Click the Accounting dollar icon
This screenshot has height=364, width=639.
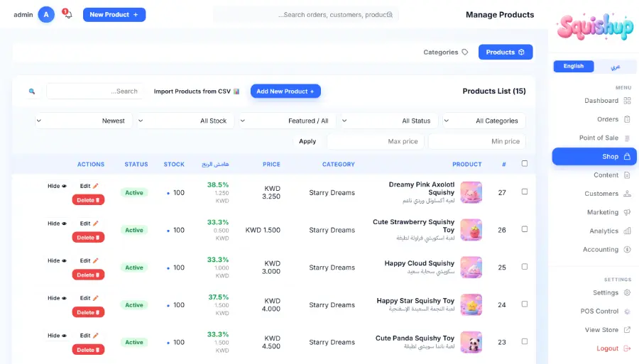[x=627, y=249]
